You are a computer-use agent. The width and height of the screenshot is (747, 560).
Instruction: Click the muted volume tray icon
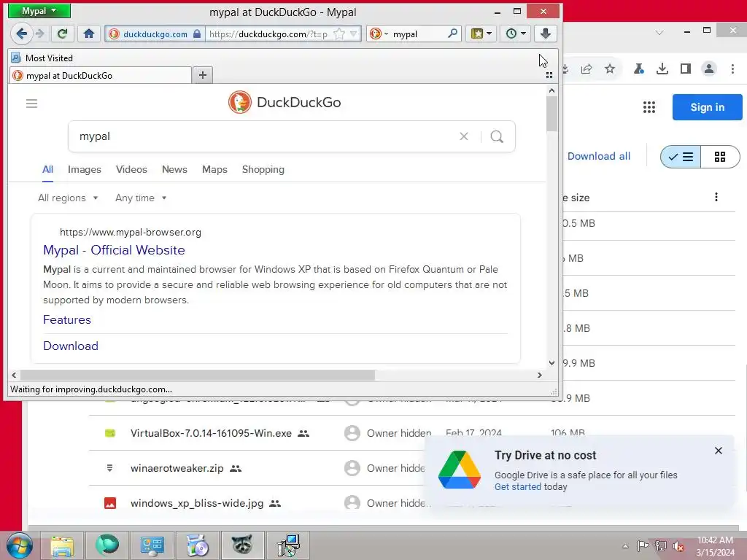678,546
